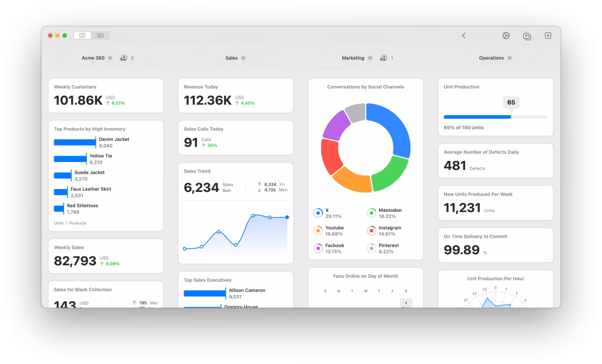Click the green full-screen window button

[x=65, y=35]
